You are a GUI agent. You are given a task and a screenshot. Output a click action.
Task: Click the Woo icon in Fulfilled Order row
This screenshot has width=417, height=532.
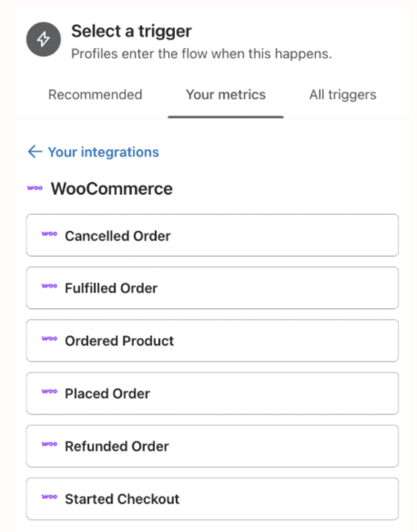49,286
